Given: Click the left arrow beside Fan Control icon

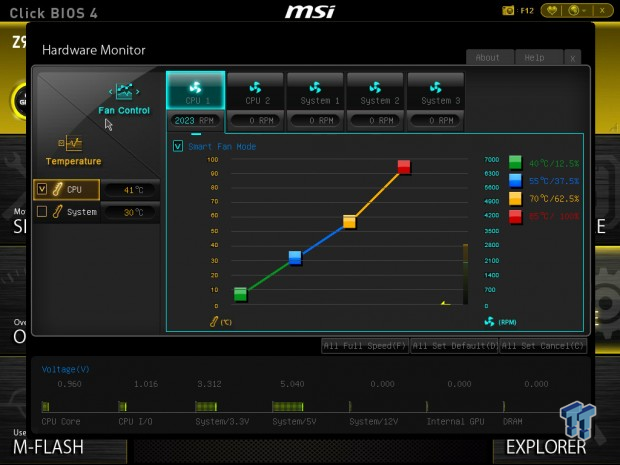Looking at the screenshot, I should 111,92.
